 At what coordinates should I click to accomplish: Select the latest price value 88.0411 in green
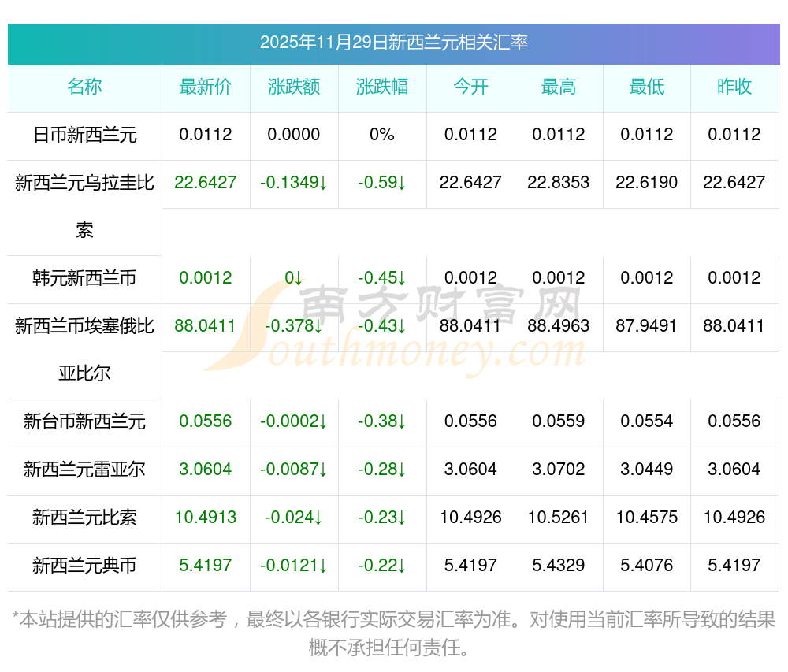[205, 325]
